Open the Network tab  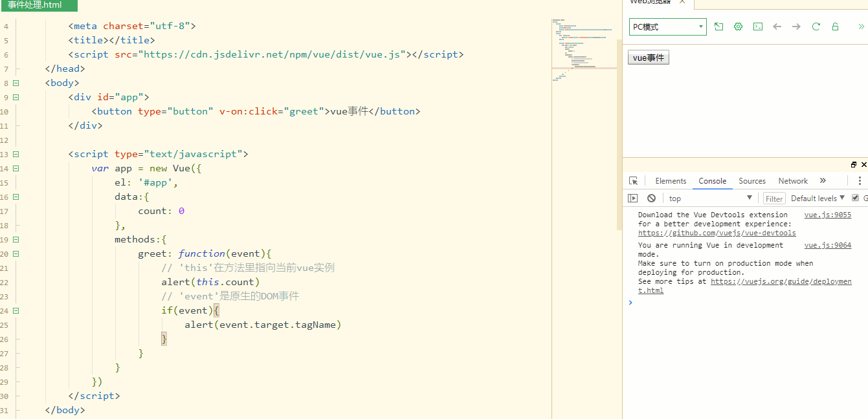click(x=793, y=181)
